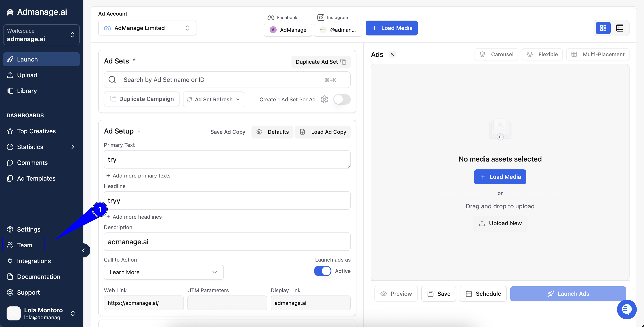This screenshot has height=327, width=644.
Task: Switch to grid view layout
Action: [x=603, y=28]
